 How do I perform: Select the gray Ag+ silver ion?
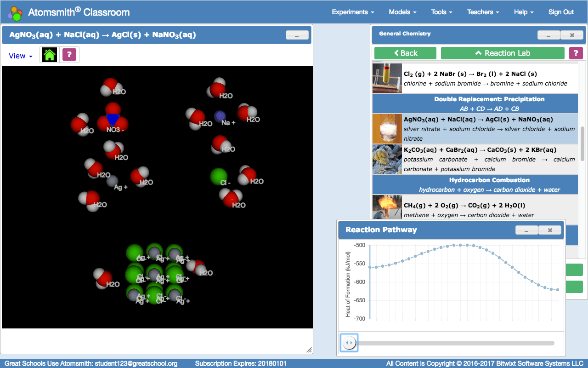[113, 181]
